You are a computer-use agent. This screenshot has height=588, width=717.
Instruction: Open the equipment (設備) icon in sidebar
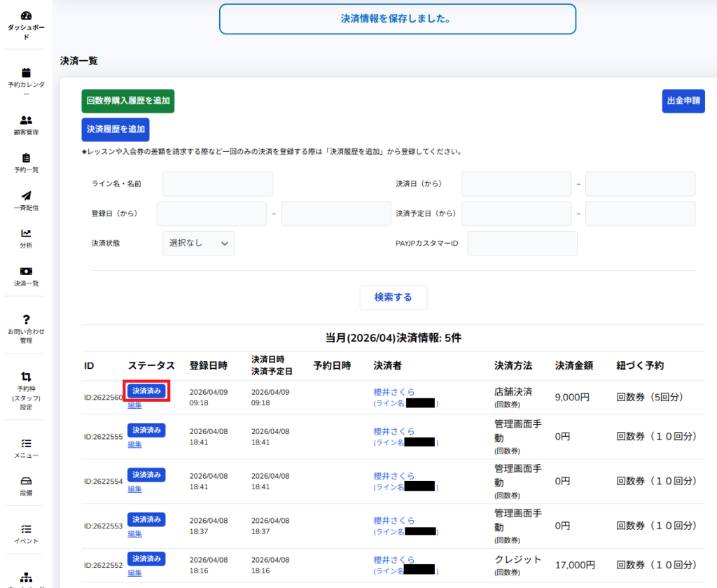click(x=26, y=481)
